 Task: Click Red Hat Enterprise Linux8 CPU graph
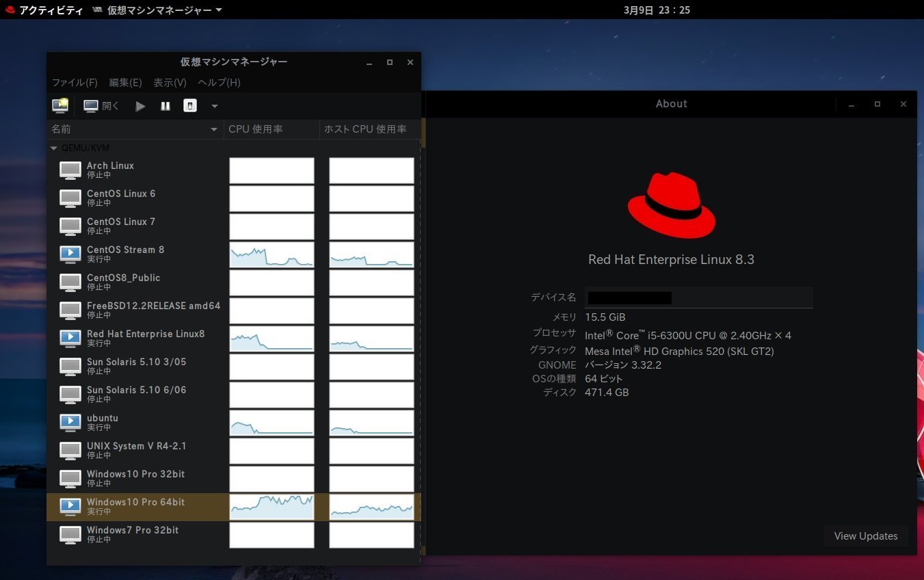pos(272,339)
